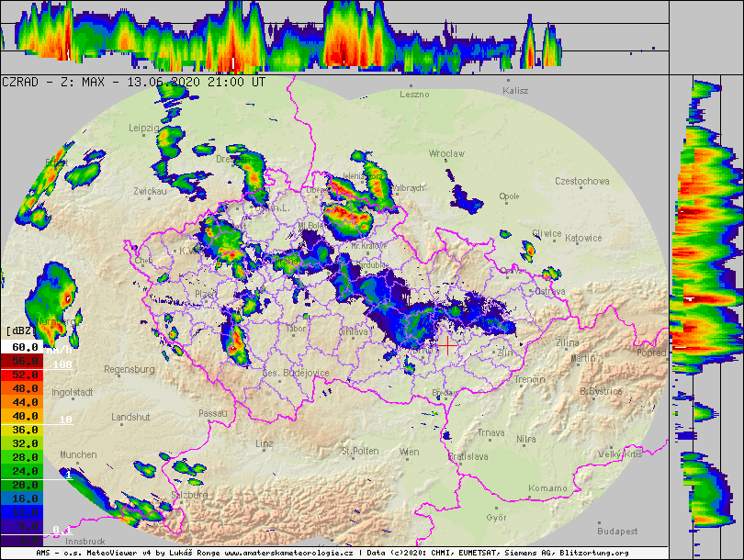Viewport: 744px width, 560px height.
Task: Select the Leszno city label
Action: (414, 95)
